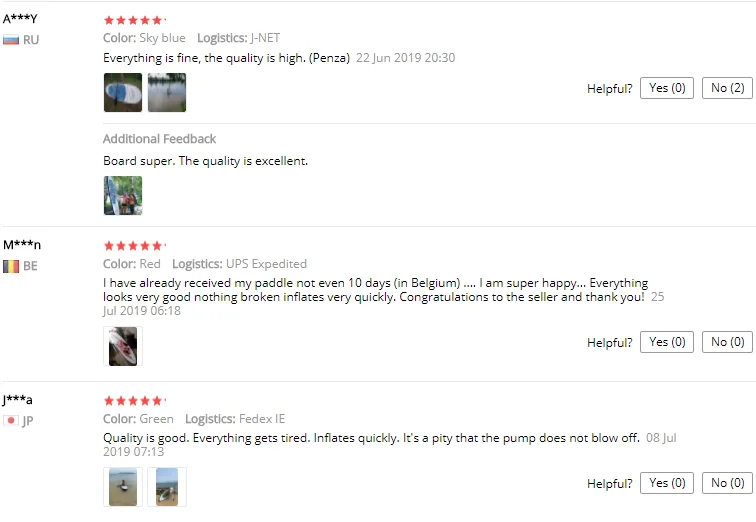
Task: Click the Japanese flag icon beside JP
Action: (x=11, y=420)
